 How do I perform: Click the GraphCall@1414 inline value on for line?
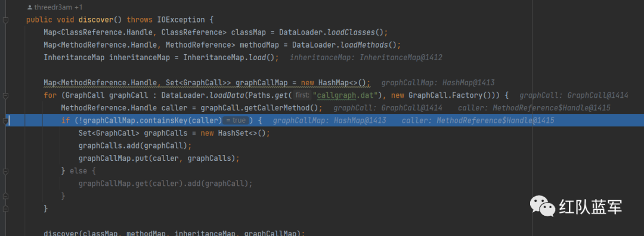point(598,95)
